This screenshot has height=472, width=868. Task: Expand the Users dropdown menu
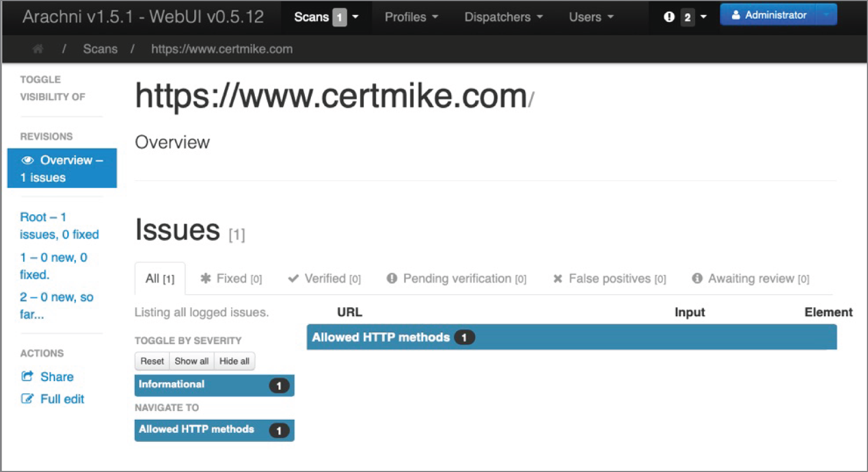click(x=591, y=17)
